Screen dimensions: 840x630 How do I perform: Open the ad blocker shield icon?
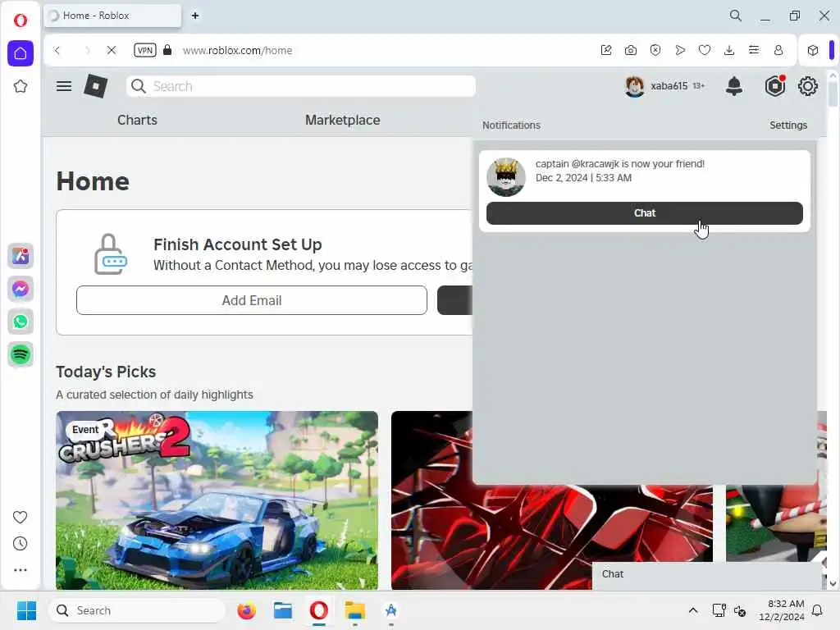pos(655,50)
